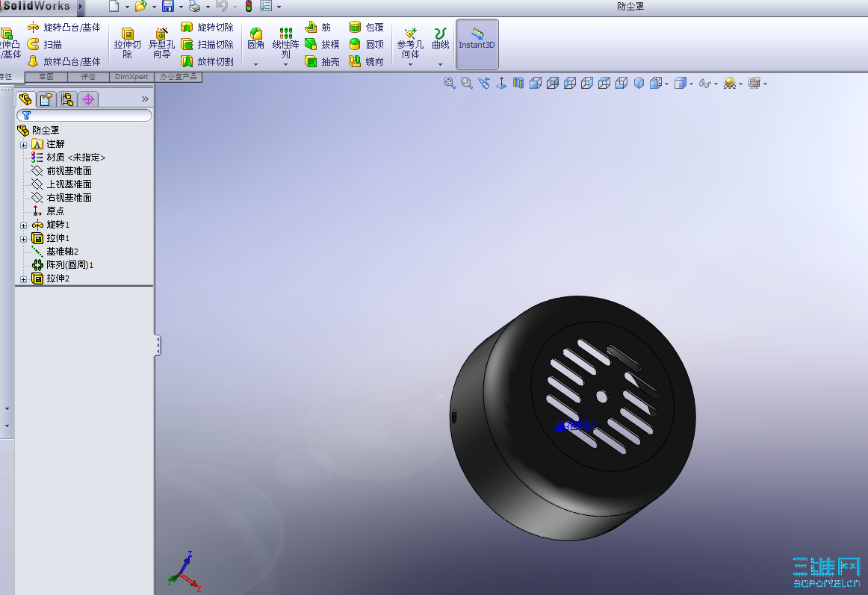Switch to the 草图 (Sketch) tab

pos(46,77)
